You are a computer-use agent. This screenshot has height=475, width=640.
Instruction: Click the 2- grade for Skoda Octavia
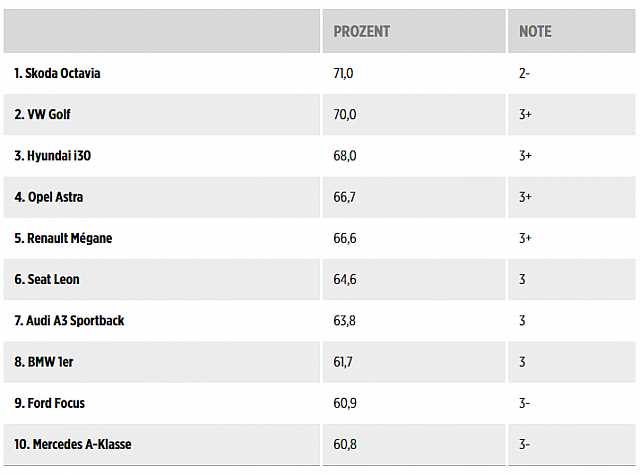point(524,73)
